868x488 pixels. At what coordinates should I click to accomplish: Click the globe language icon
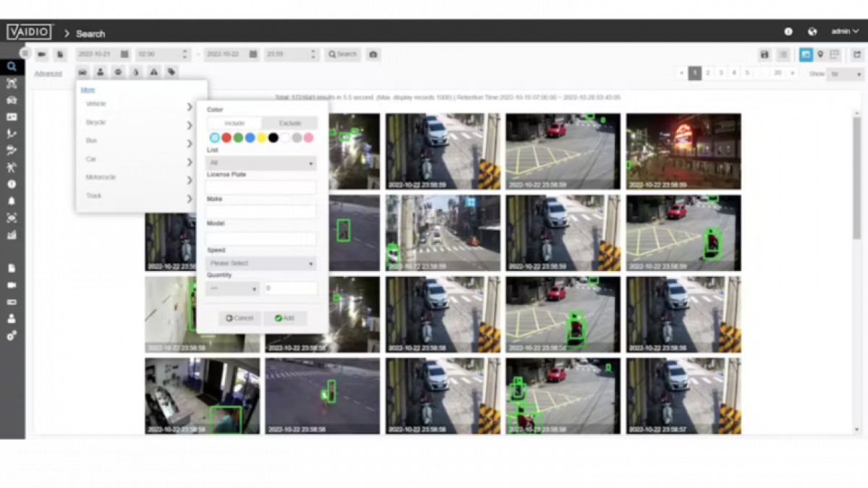pos(812,32)
